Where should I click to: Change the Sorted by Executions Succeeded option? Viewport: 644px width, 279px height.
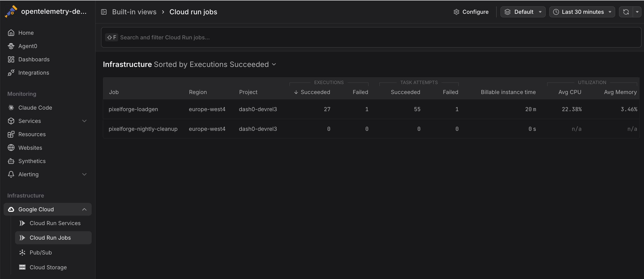coord(215,64)
